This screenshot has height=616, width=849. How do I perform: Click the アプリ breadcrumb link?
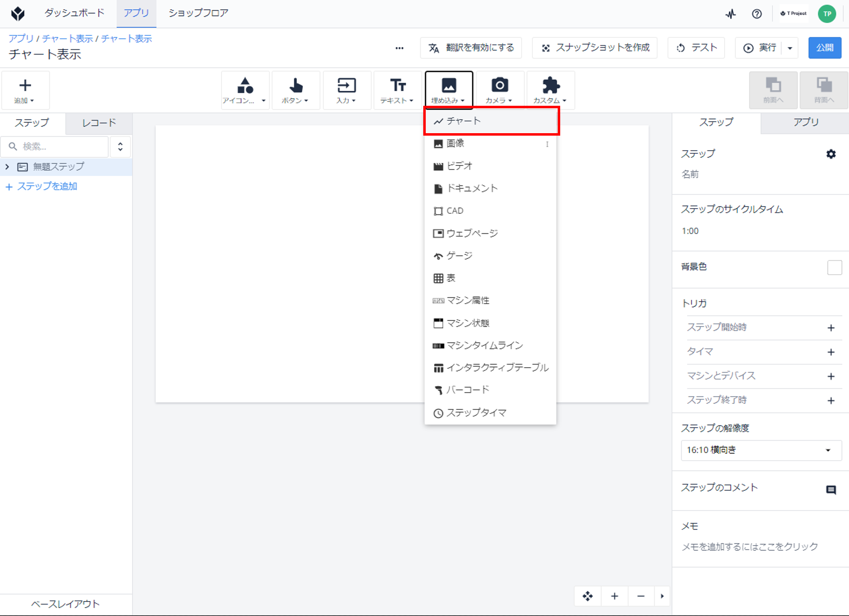[x=21, y=39]
